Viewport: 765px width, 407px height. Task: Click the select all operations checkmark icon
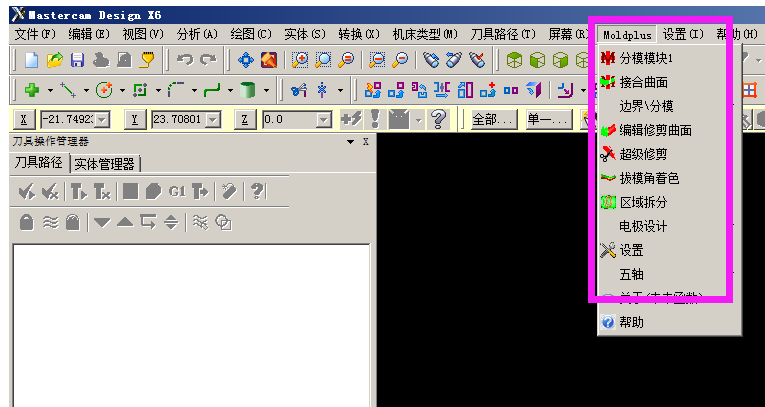coord(26,191)
